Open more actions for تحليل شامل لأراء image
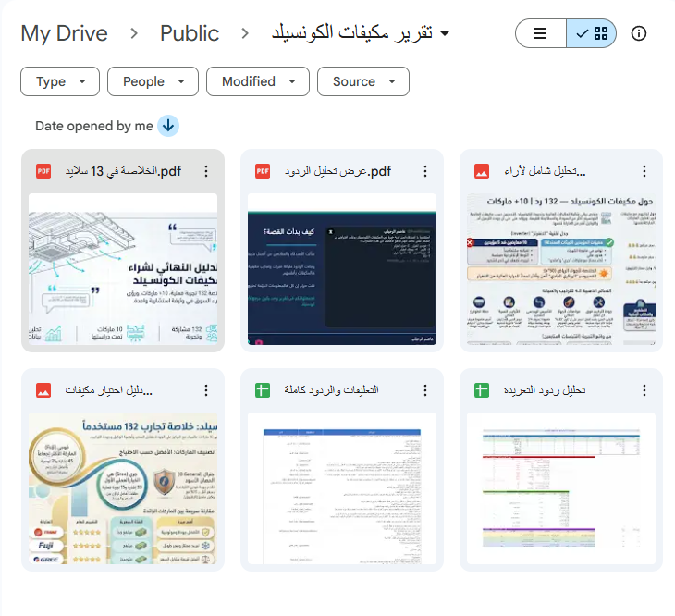This screenshot has width=675, height=616. click(x=644, y=171)
